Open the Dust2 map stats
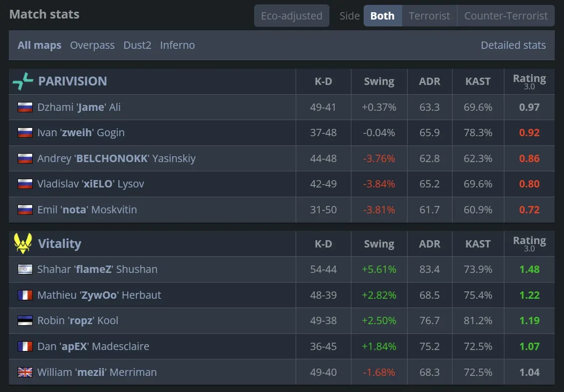The height and width of the screenshot is (392, 564). 137,45
